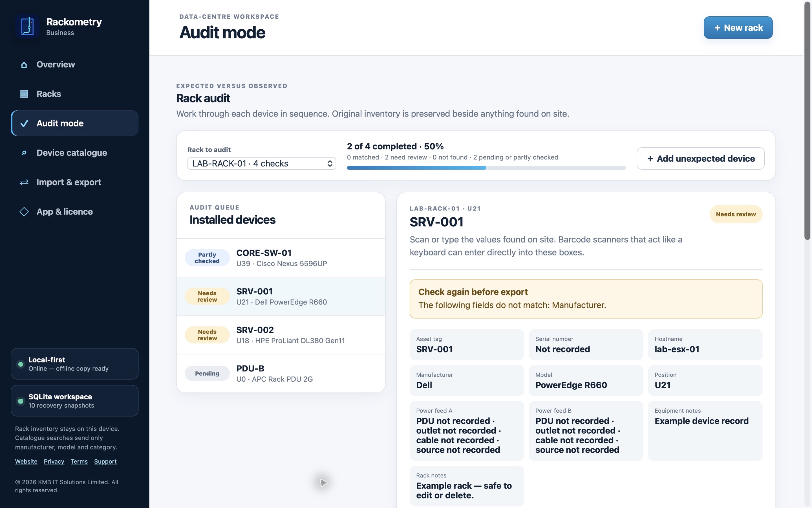The image size is (812, 508).
Task: Open the Website link
Action: pos(26,461)
